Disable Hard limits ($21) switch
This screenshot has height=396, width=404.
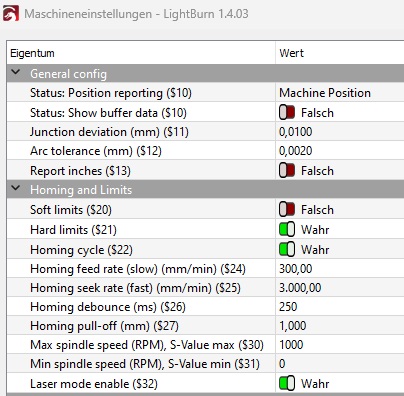pyautogui.click(x=287, y=230)
